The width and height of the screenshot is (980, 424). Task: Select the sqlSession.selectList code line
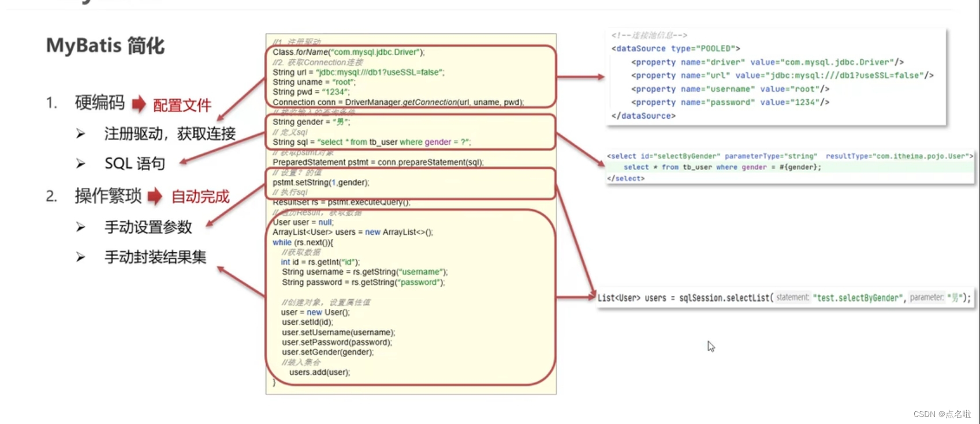(784, 298)
